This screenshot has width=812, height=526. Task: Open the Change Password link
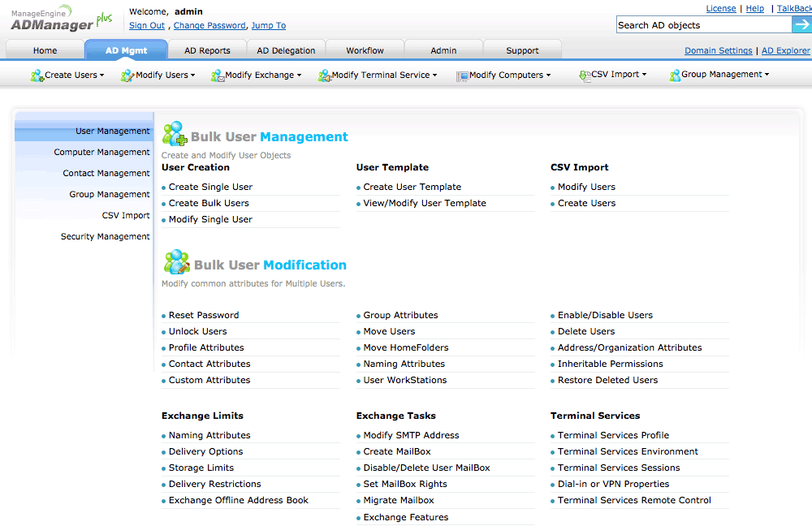(x=209, y=25)
